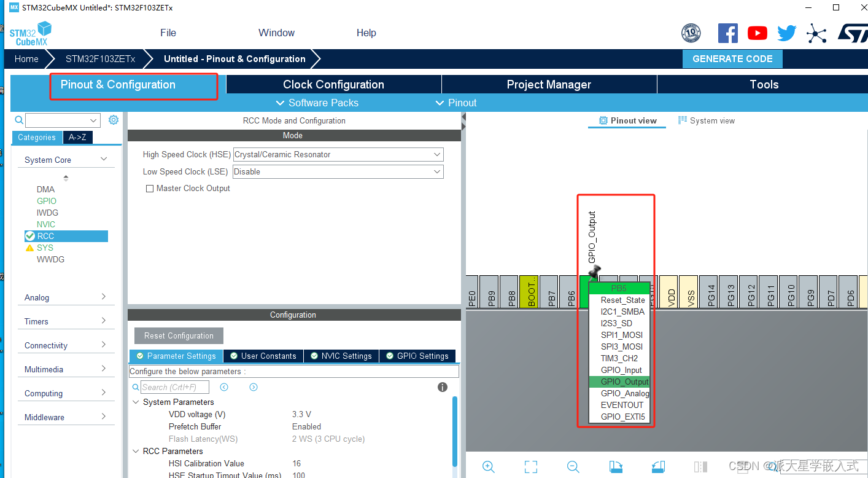Open the Pinout dropdown menu
Viewport: 868px width, 478px height.
coord(456,103)
